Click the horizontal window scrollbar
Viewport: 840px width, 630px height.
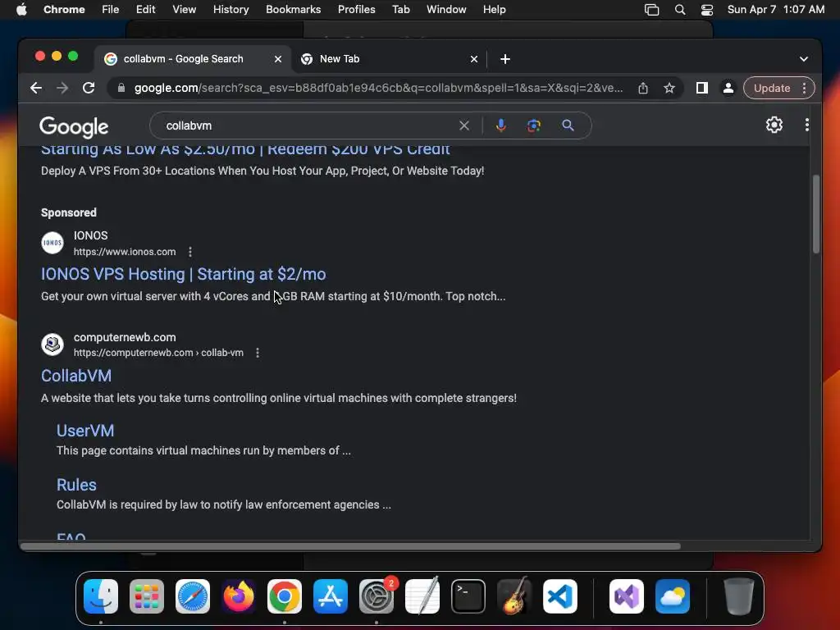tap(350, 546)
